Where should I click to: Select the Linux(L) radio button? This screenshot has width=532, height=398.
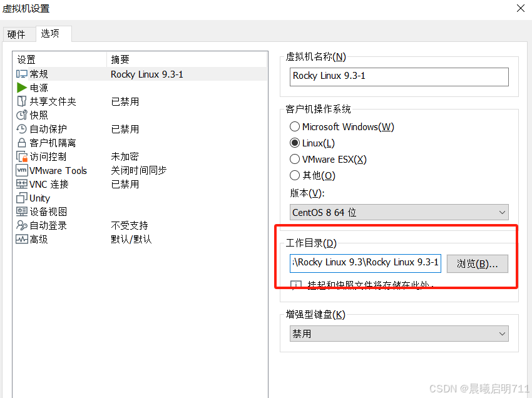295,143
